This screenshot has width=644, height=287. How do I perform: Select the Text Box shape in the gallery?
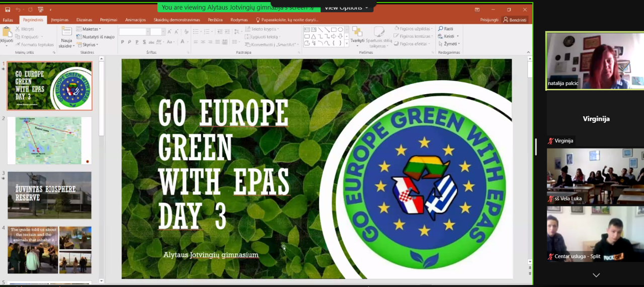coord(307,30)
